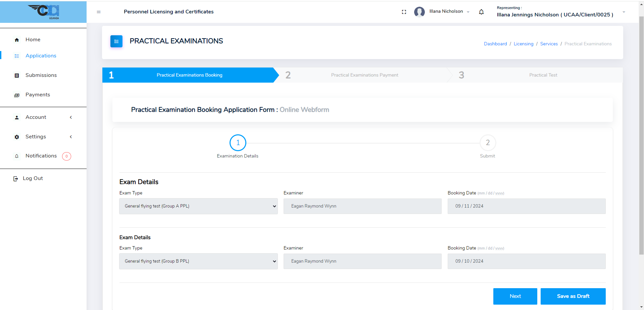Follow the Licensing breadcrumb link
Viewport: 644px width, 310px height.
tap(523, 44)
